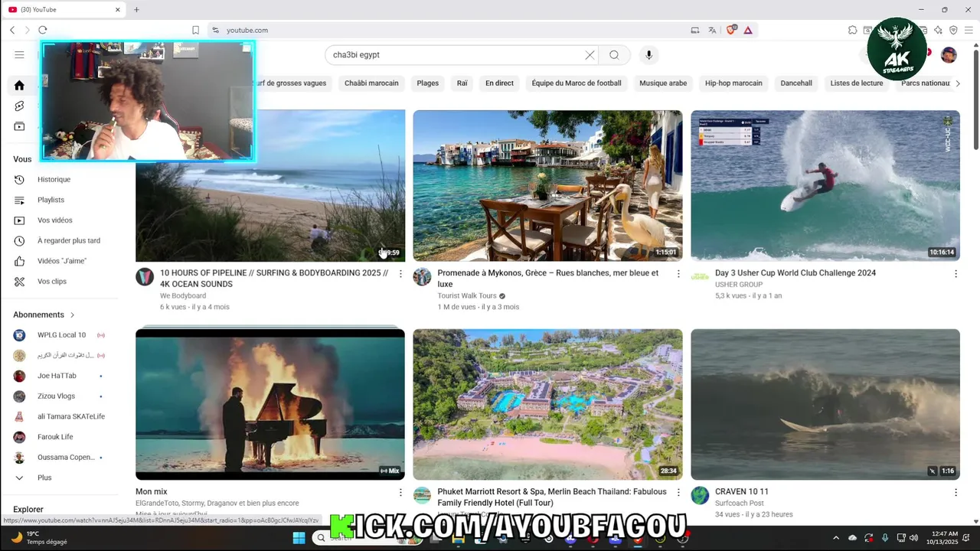Go to YouTube Home in the sidebar
This screenshot has width=980, height=551.
click(19, 86)
